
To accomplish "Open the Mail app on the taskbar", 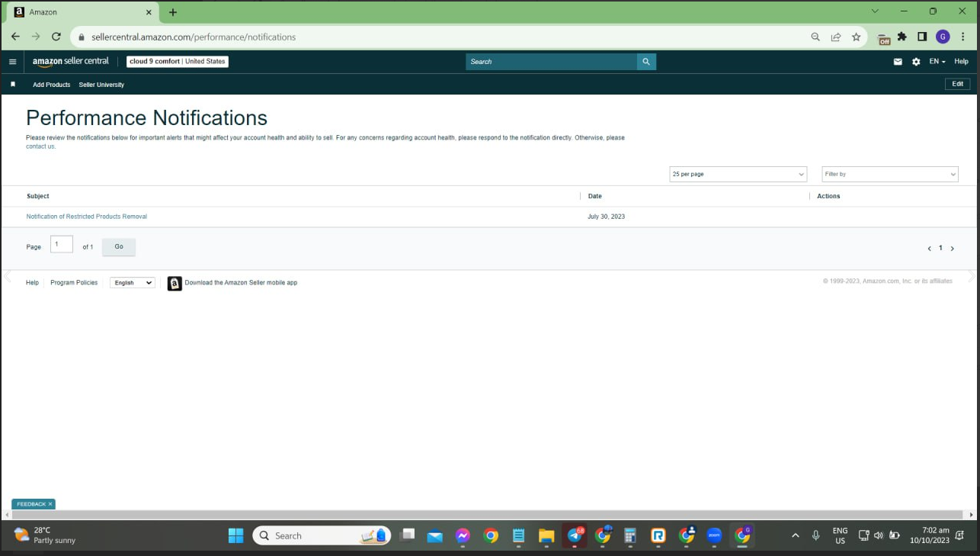I will 435,535.
